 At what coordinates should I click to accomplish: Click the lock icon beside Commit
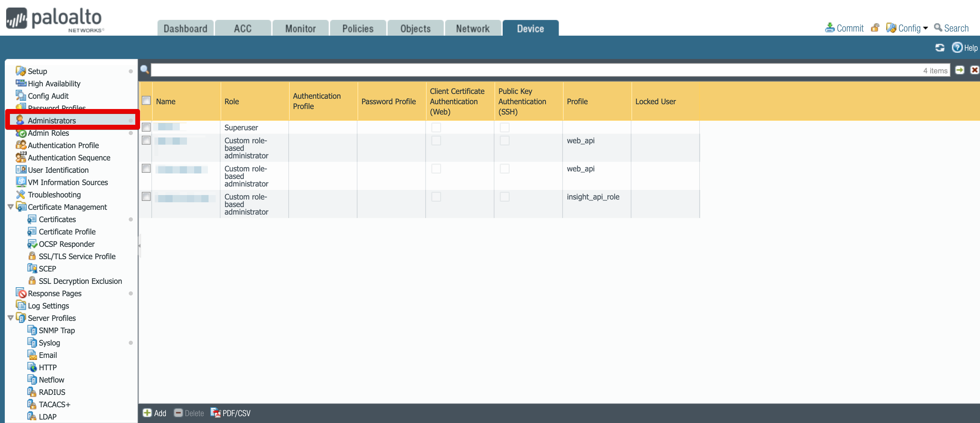point(875,28)
